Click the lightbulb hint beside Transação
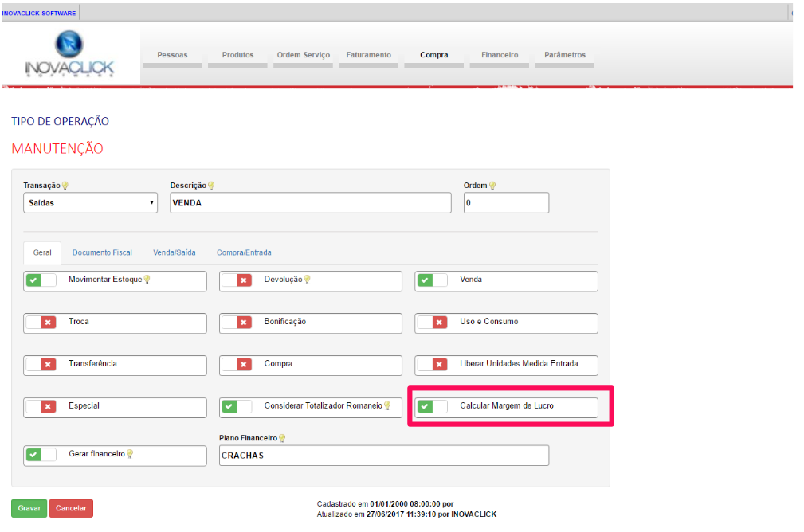The image size is (804, 532). click(65, 186)
